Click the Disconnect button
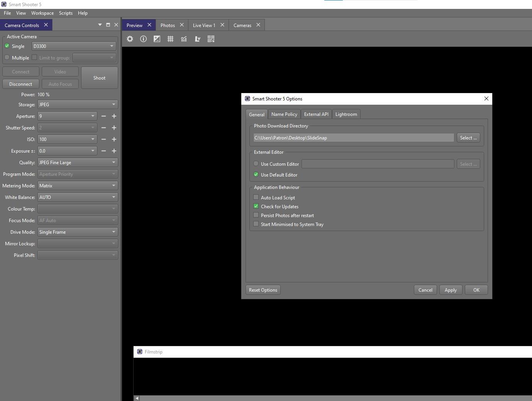 pos(21,84)
